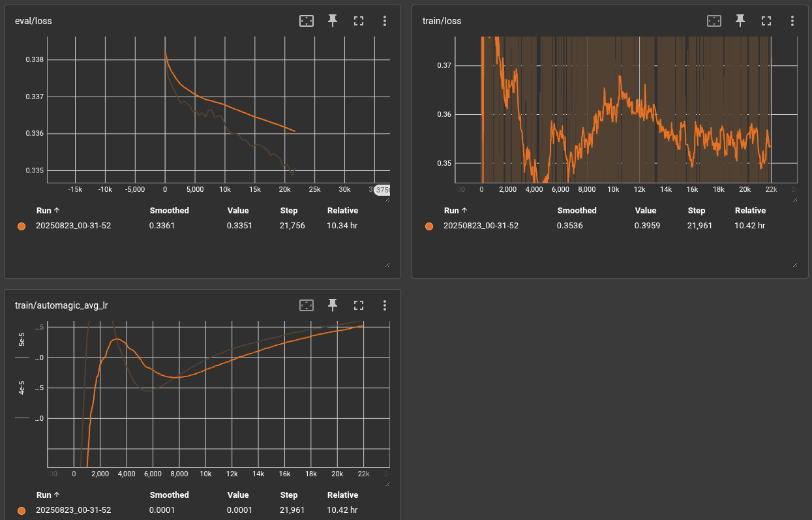
Task: Click the train/automagic_avg_lr card title
Action: pyautogui.click(x=61, y=305)
